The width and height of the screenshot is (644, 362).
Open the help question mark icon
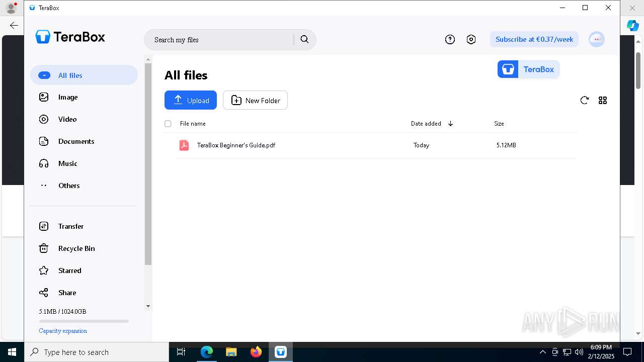[x=450, y=39]
